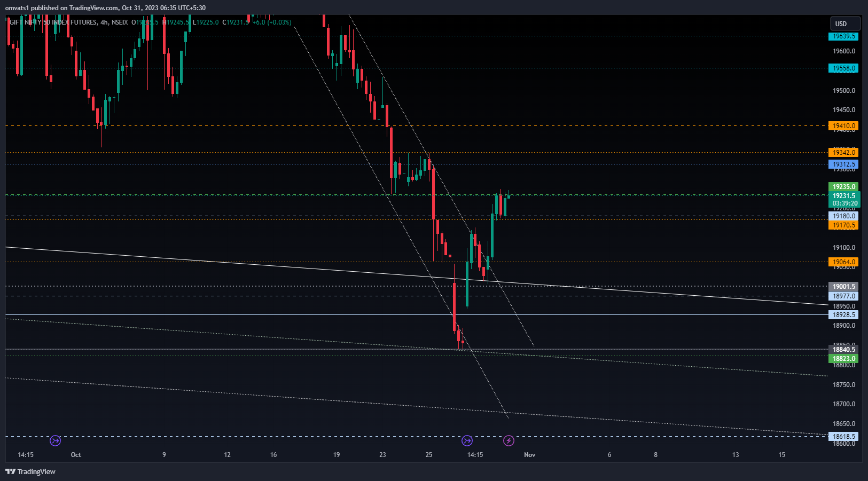Select the 19001.5 gray price label
The width and height of the screenshot is (868, 481).
click(x=843, y=287)
